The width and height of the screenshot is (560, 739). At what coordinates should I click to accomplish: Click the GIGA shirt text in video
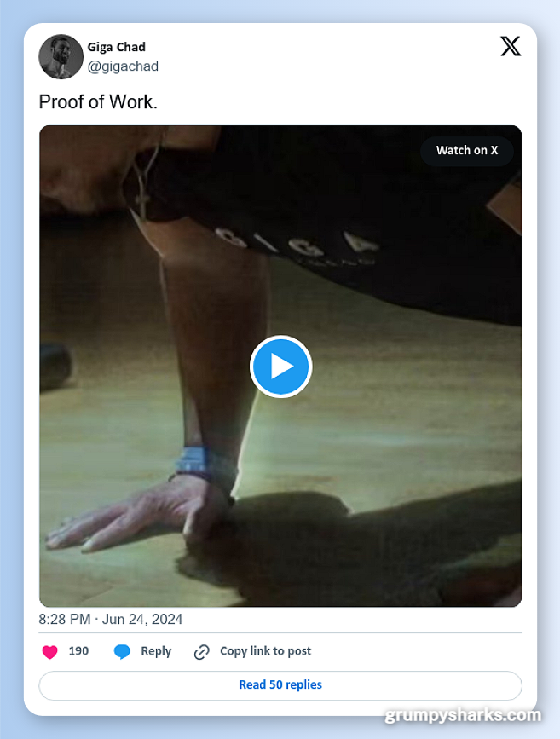297,241
